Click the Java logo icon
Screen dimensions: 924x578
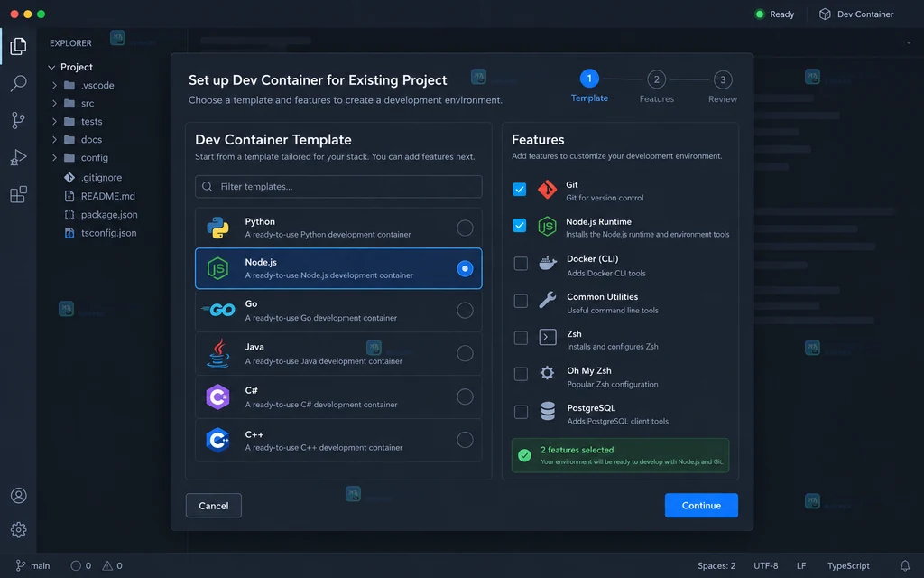point(218,353)
